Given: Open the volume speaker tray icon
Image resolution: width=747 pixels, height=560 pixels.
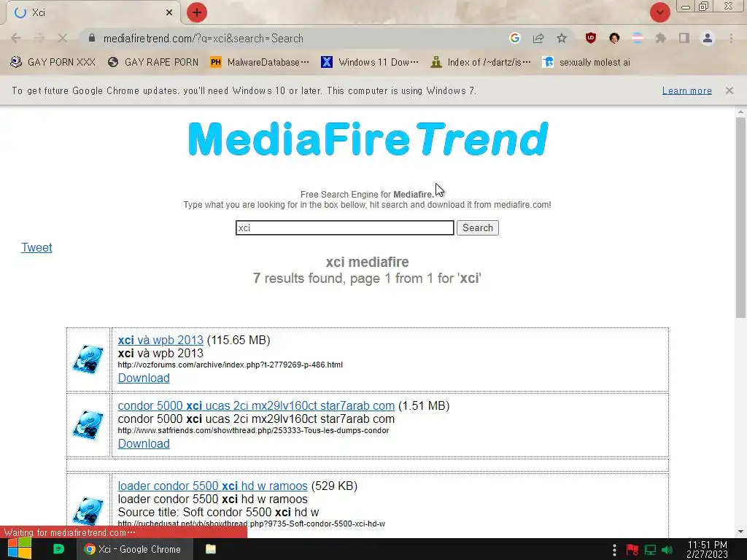Looking at the screenshot, I should click(667, 550).
